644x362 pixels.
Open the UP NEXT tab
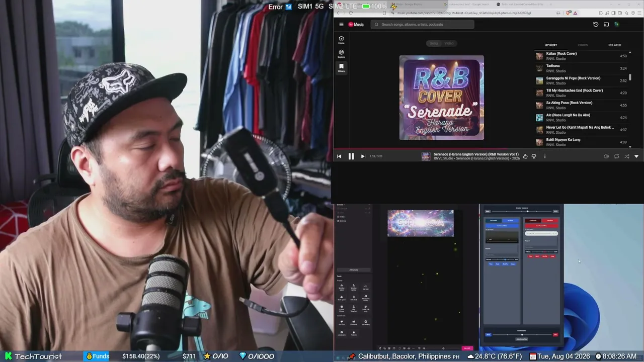[551, 45]
